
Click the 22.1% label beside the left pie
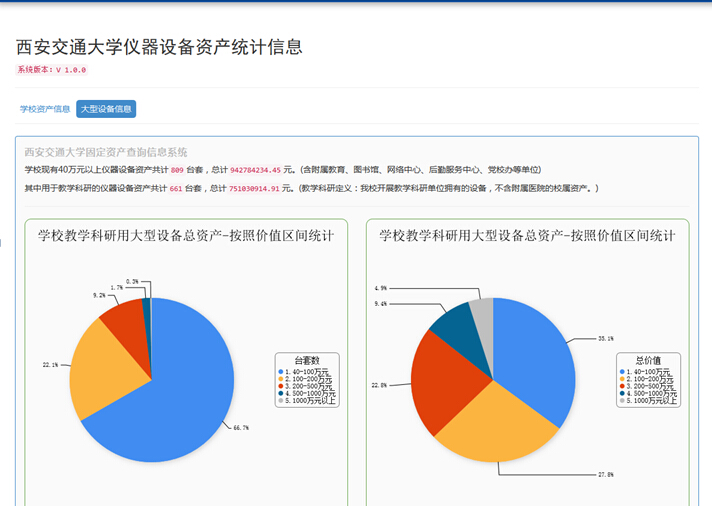[x=50, y=365]
